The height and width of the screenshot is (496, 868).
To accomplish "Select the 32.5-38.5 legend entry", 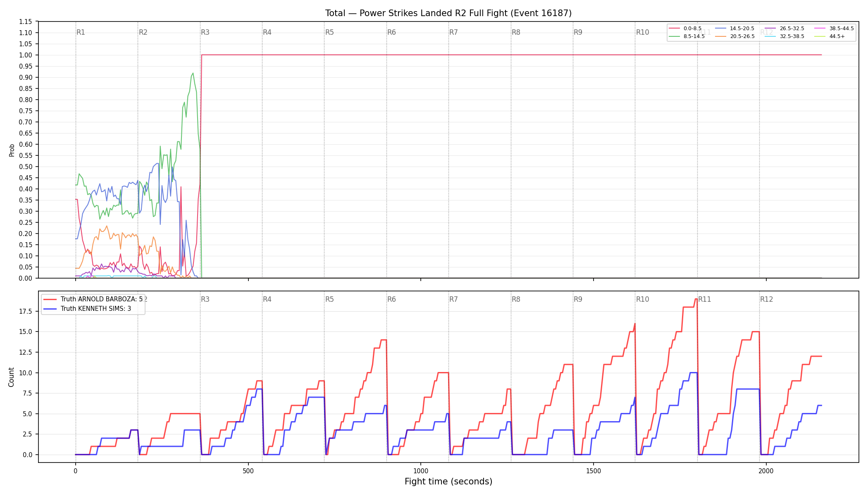I will pyautogui.click(x=785, y=36).
